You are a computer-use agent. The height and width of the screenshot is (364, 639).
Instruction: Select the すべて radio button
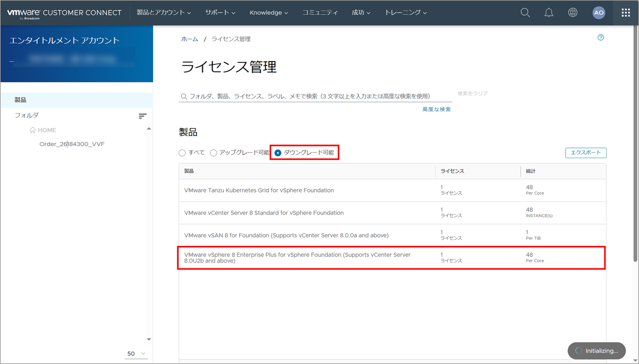point(182,153)
